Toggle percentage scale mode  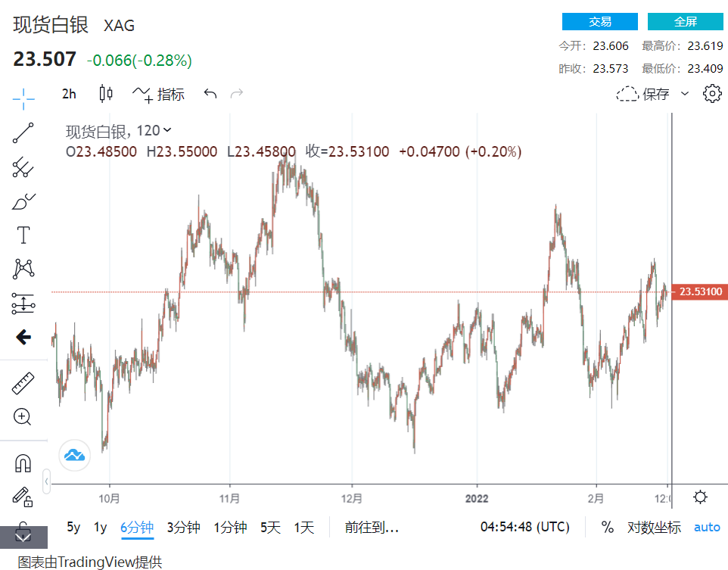[608, 528]
